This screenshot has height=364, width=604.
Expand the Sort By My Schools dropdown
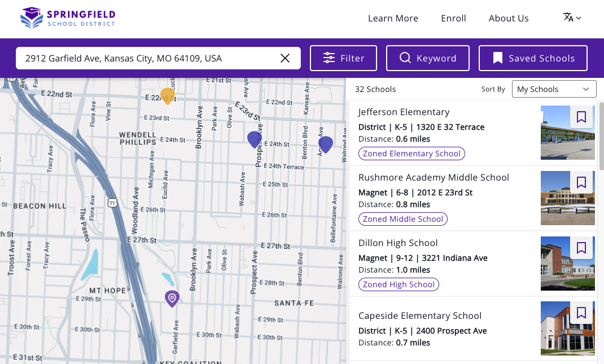point(554,89)
